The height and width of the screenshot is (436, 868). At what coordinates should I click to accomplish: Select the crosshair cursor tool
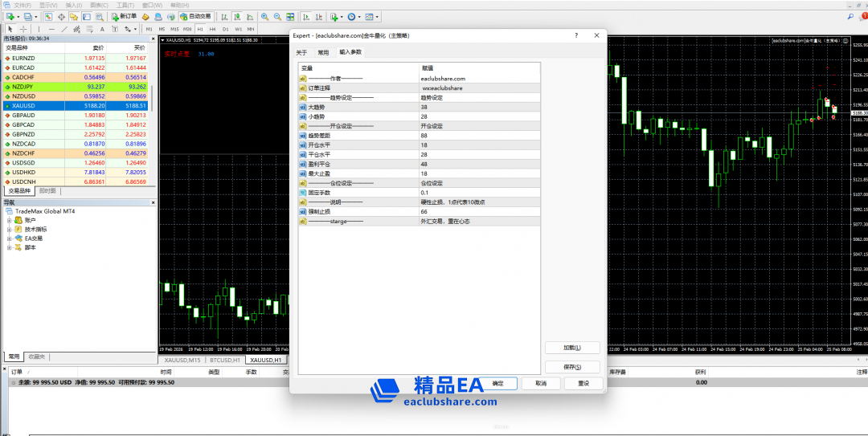pyautogui.click(x=23, y=29)
